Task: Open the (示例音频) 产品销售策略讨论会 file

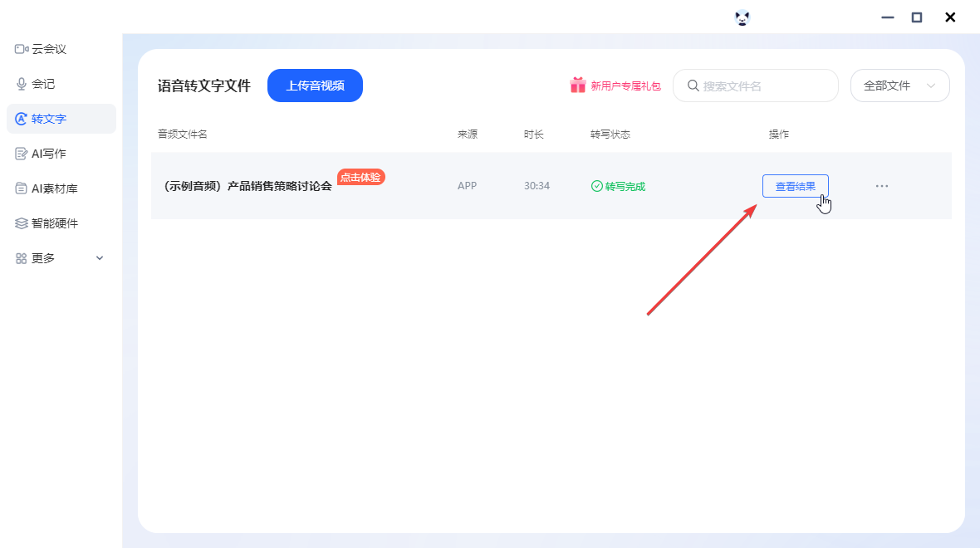Action: 246,186
